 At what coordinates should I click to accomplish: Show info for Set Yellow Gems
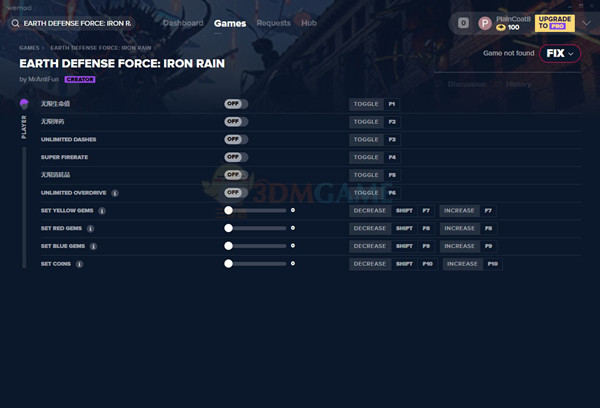click(x=102, y=211)
